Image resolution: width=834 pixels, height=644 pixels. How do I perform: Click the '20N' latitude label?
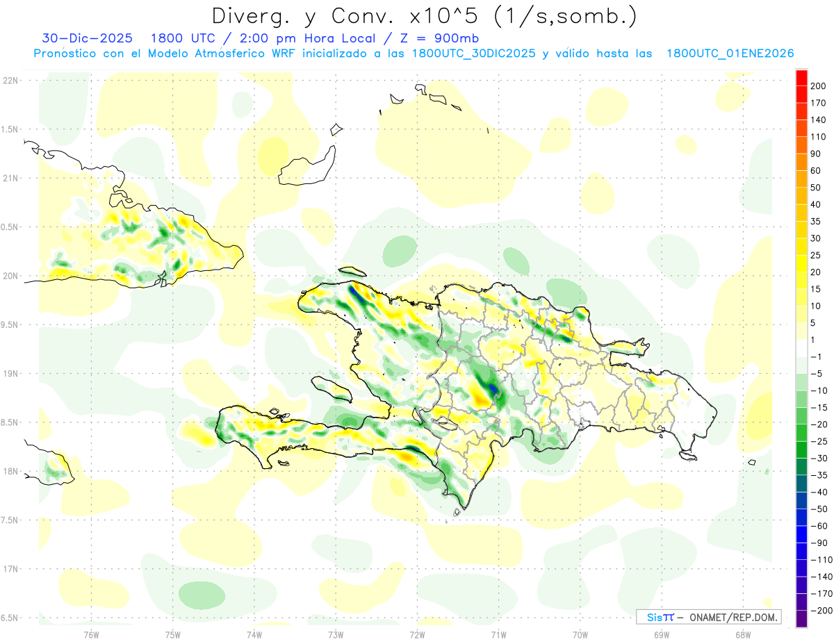coord(10,276)
